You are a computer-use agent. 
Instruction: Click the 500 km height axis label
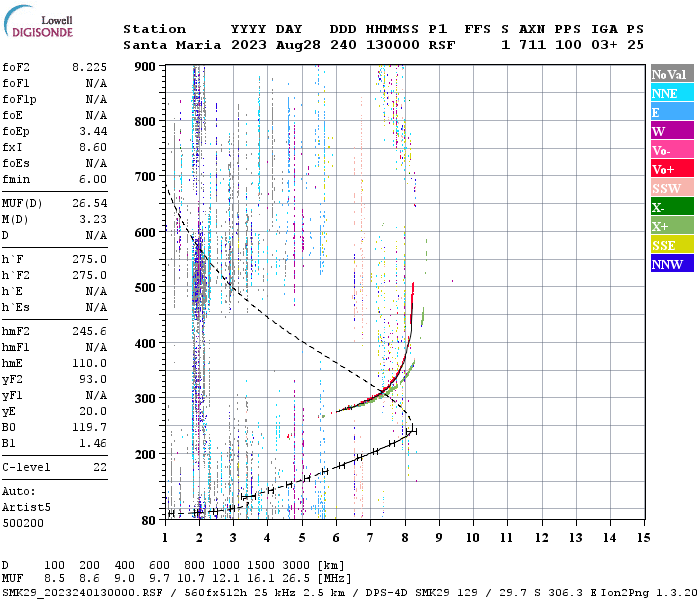pyautogui.click(x=145, y=288)
